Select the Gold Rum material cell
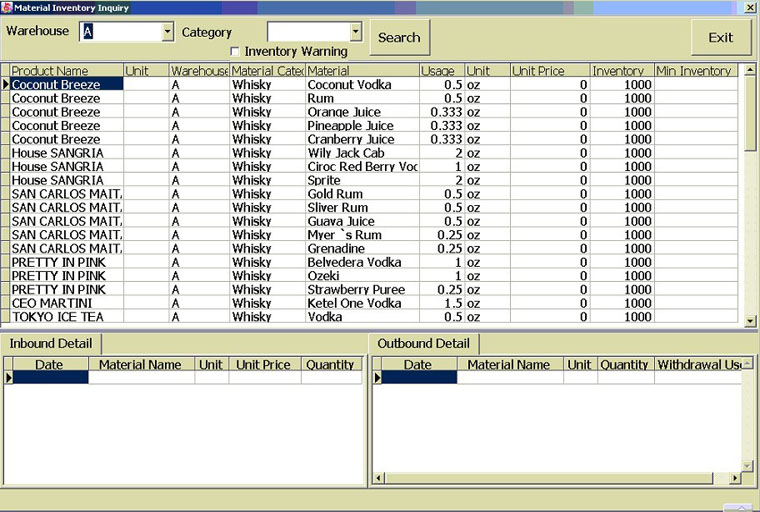Viewport: 760px width, 512px height. click(363, 194)
